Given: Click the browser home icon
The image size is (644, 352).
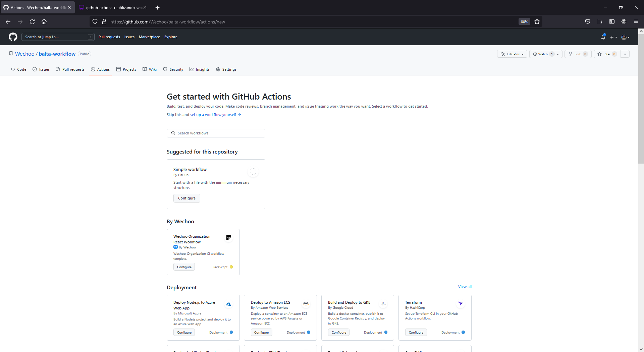Looking at the screenshot, I should (44, 22).
